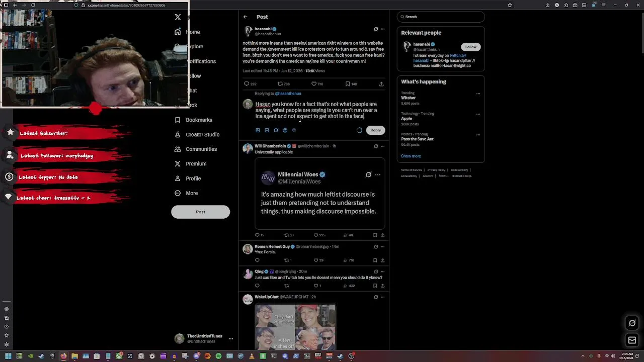Open three-dot menu on WakeUpChat's reply
644x362 pixels.
383,297
